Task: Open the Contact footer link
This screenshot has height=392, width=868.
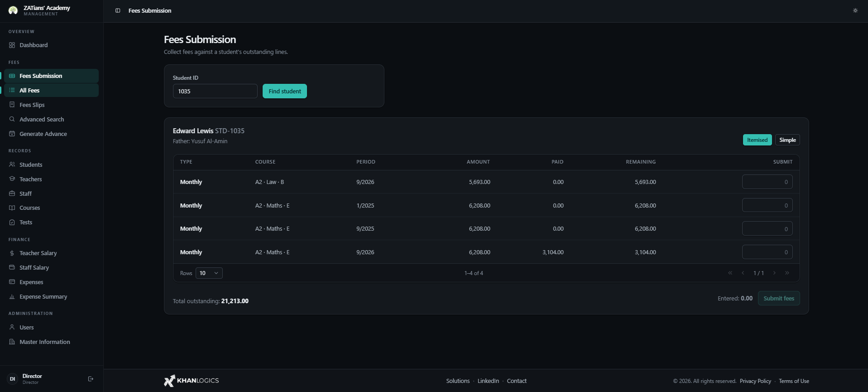Action: pyautogui.click(x=517, y=381)
